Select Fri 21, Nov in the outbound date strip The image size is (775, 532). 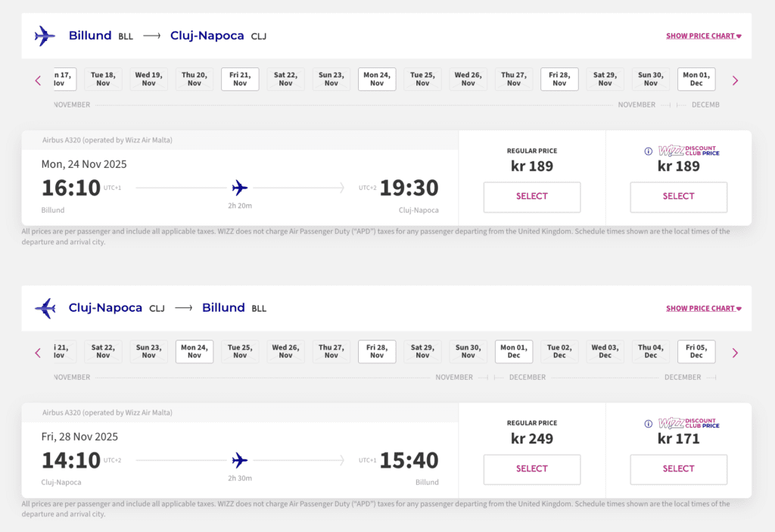coord(240,79)
